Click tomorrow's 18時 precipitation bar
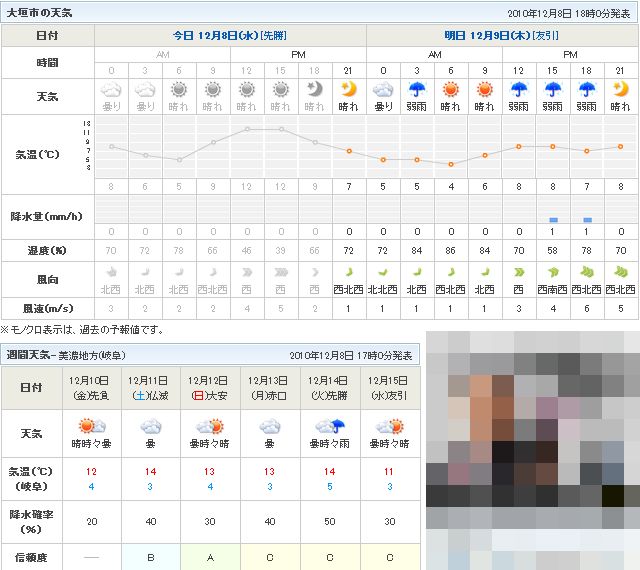640x570 pixels. pos(587,220)
